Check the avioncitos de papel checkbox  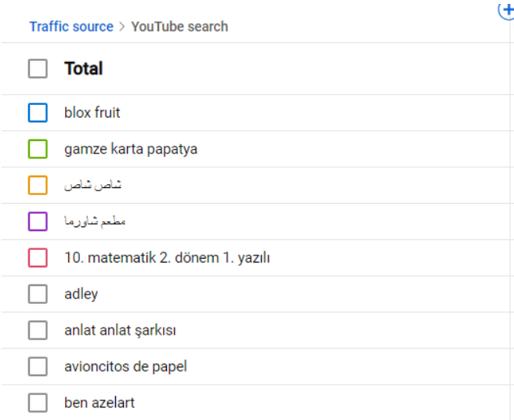point(38,366)
